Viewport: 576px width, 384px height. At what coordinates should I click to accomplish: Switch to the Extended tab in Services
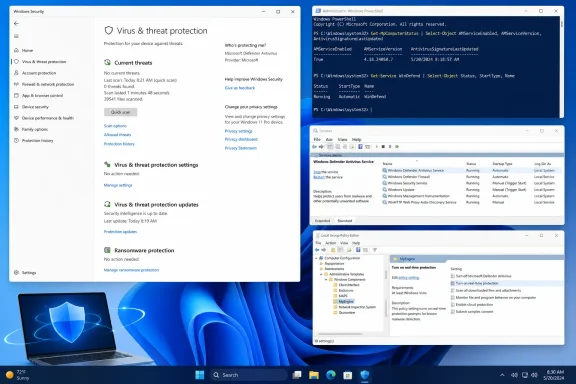[323, 221]
